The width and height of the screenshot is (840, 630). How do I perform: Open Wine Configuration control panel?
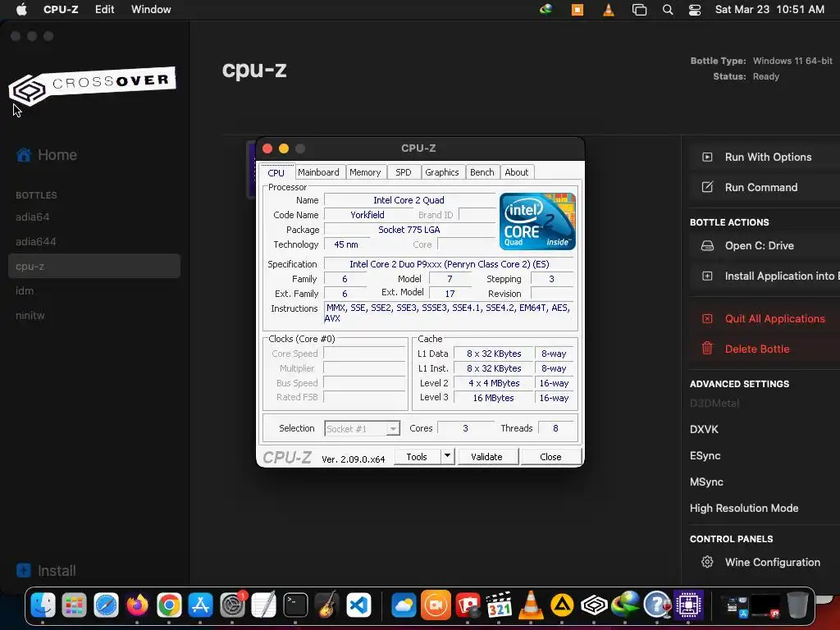point(765,562)
